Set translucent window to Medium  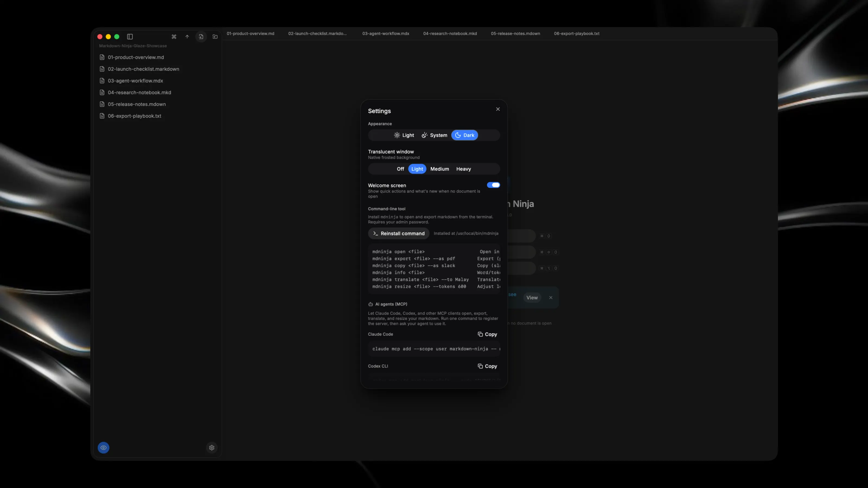[439, 169]
